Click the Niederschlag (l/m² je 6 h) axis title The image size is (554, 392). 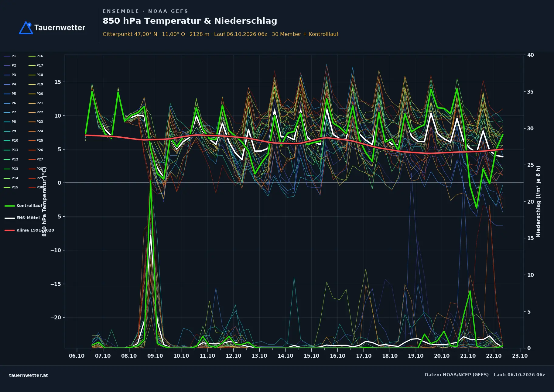pyautogui.click(x=538, y=201)
